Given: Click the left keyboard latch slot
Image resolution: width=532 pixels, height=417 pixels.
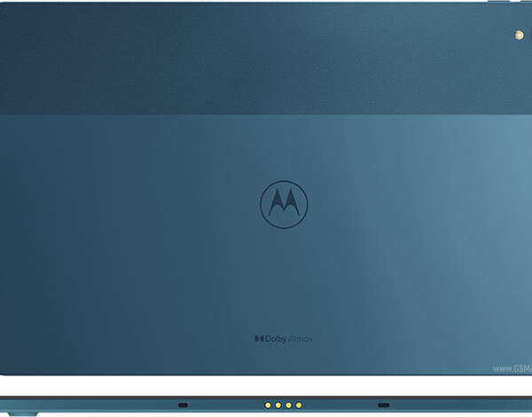Looking at the screenshot, I should pos(183,405).
